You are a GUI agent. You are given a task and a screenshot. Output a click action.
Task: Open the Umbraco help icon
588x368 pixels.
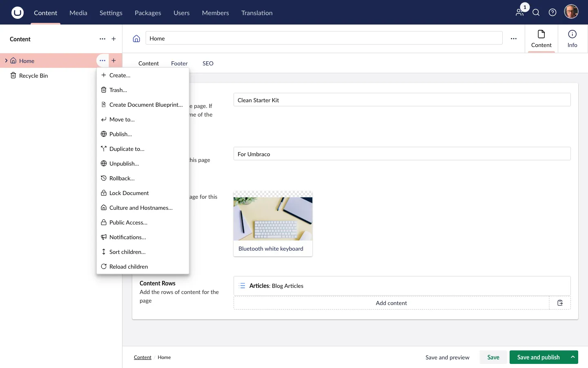coord(552,12)
